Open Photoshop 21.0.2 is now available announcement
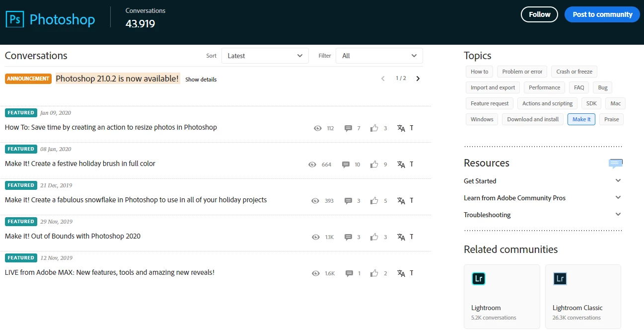Viewport: 644px width, 330px height. (117, 79)
